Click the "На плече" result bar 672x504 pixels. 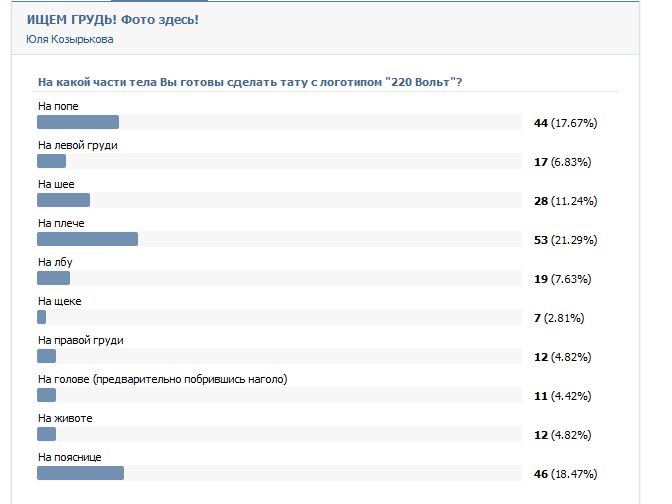(87, 239)
